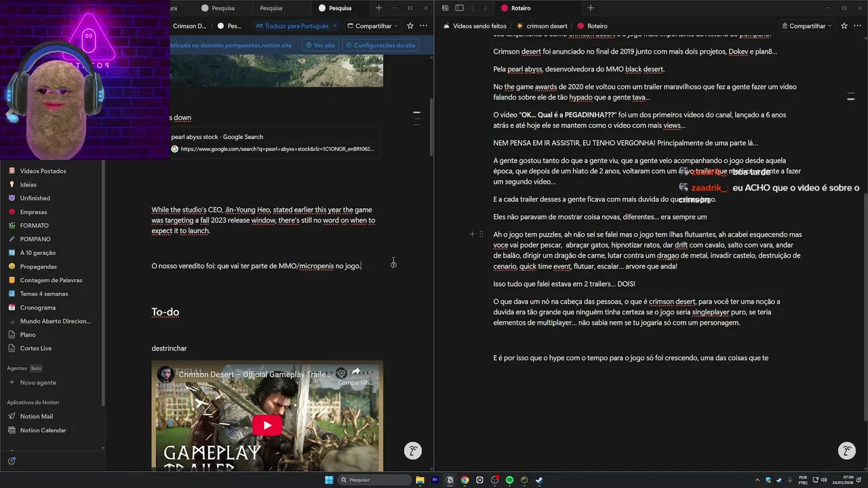Click the Cronograma page icon in sidebar

pyautogui.click(x=12, y=307)
